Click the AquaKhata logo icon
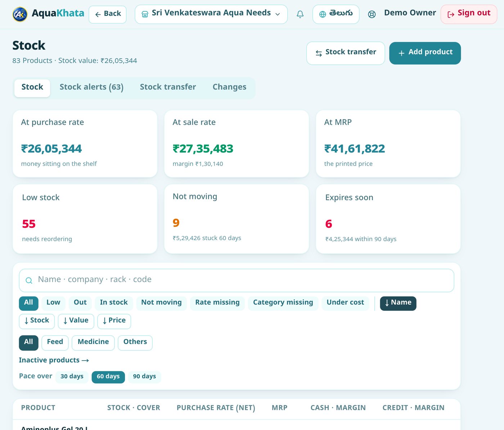This screenshot has height=430, width=504. tap(20, 14)
